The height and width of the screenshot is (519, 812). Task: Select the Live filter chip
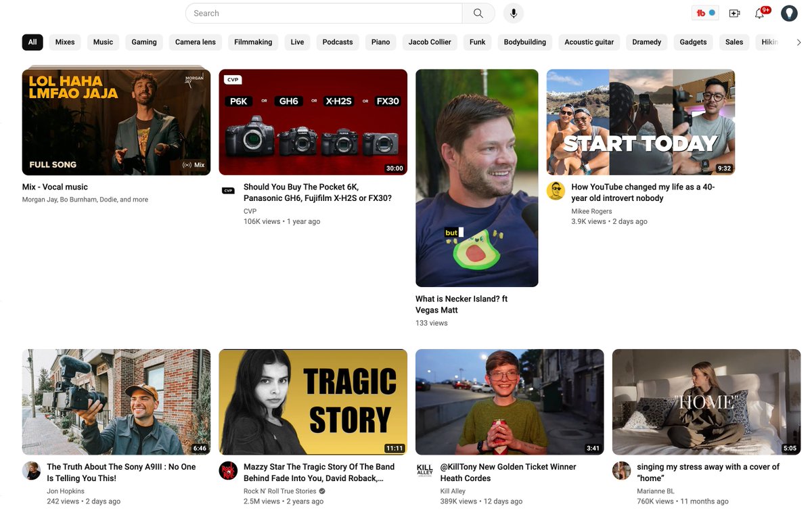[x=297, y=42]
